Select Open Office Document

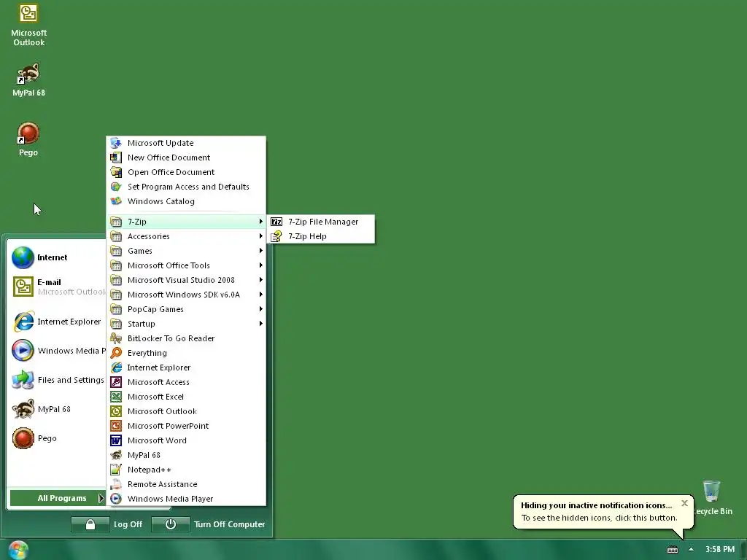pyautogui.click(x=186, y=172)
